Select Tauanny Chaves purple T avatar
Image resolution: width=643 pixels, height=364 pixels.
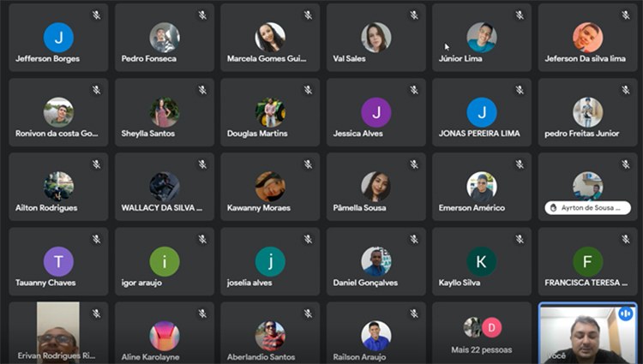58,261
